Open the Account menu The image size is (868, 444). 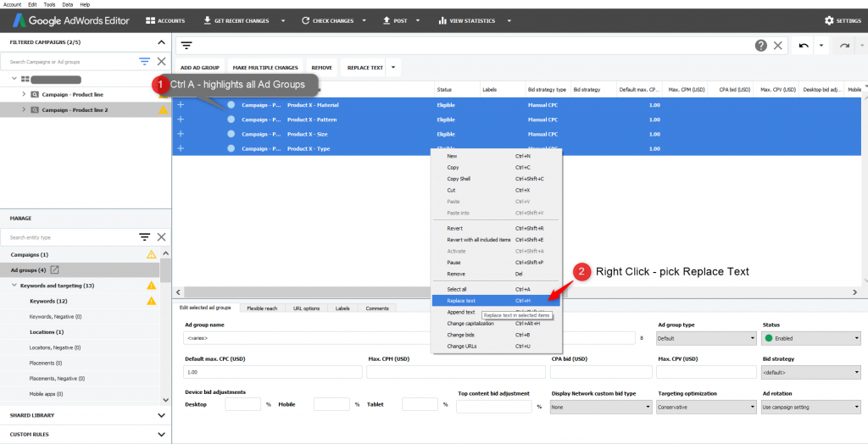pos(12,4)
